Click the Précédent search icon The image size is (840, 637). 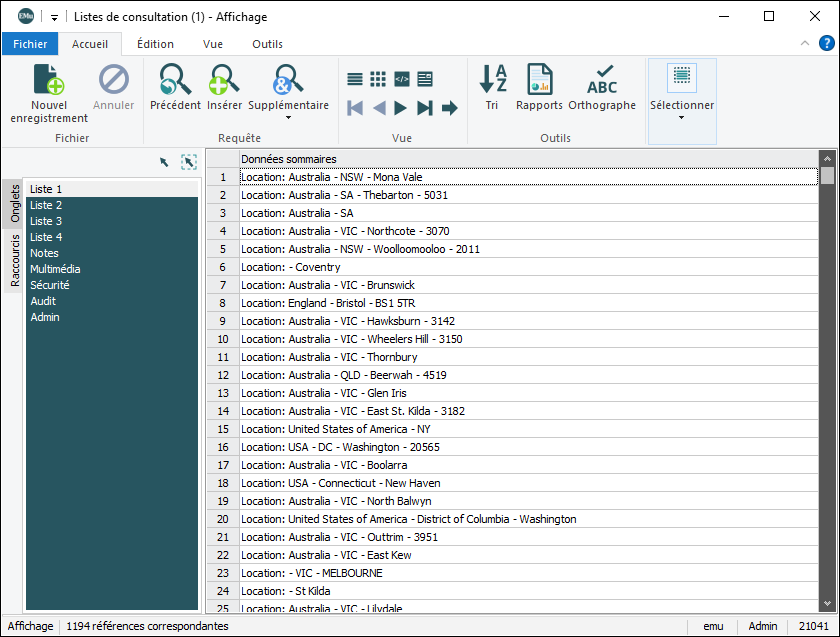pos(175,80)
